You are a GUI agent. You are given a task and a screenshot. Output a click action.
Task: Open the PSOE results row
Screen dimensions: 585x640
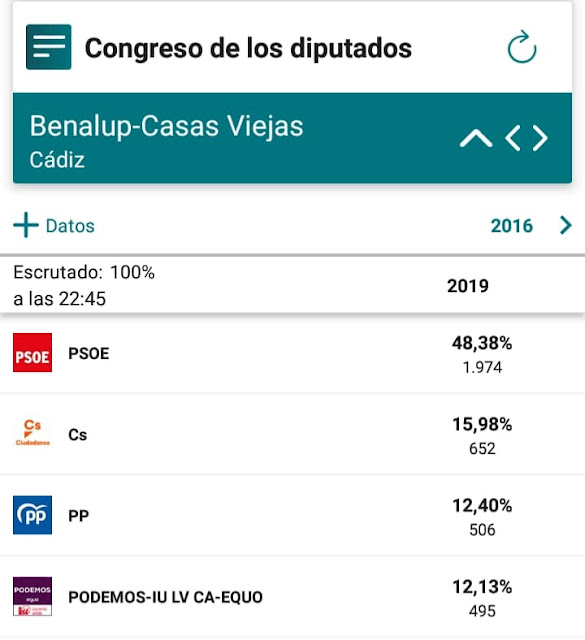point(292,353)
